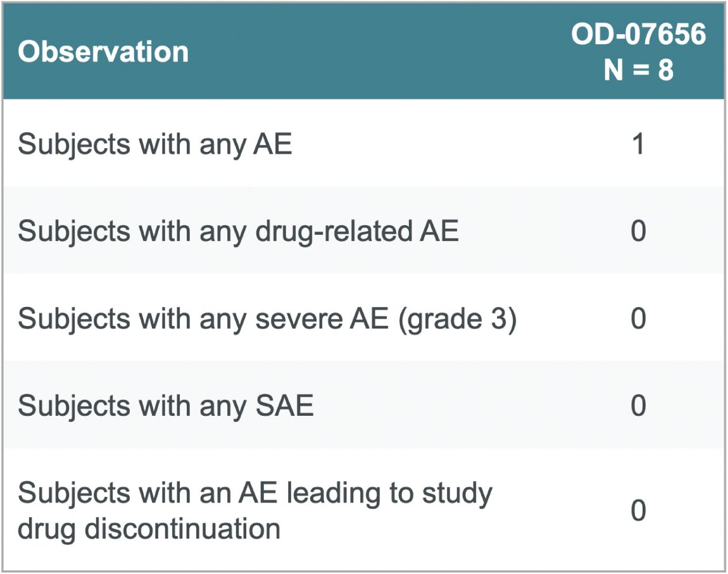Click the SAE count value 0

(x=638, y=406)
